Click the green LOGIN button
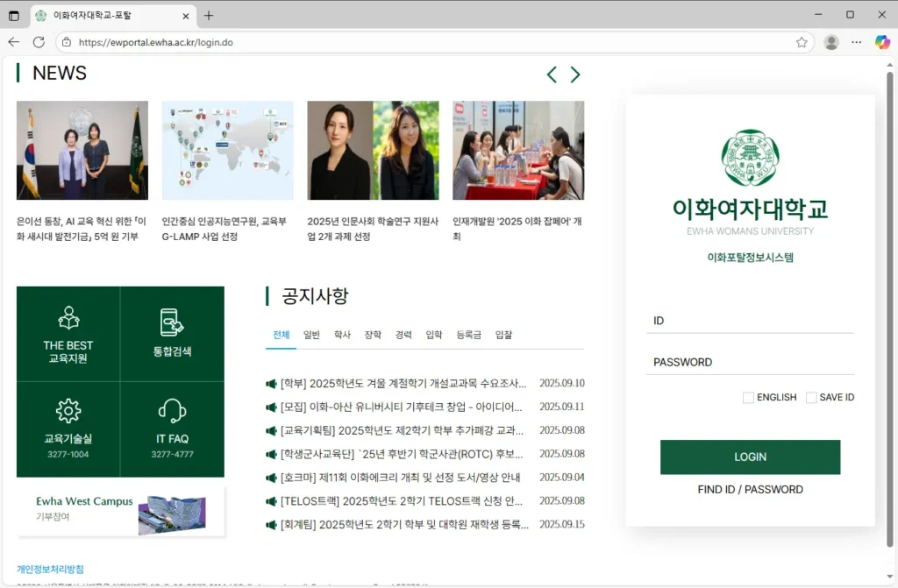This screenshot has height=588, width=898. [751, 457]
